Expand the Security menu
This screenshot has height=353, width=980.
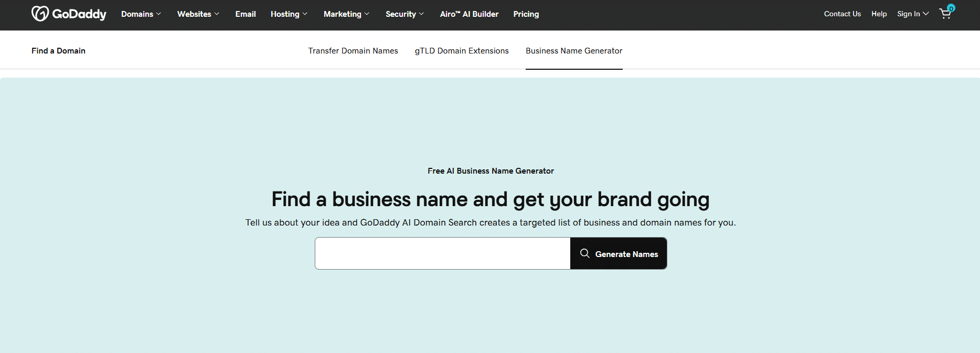[404, 14]
